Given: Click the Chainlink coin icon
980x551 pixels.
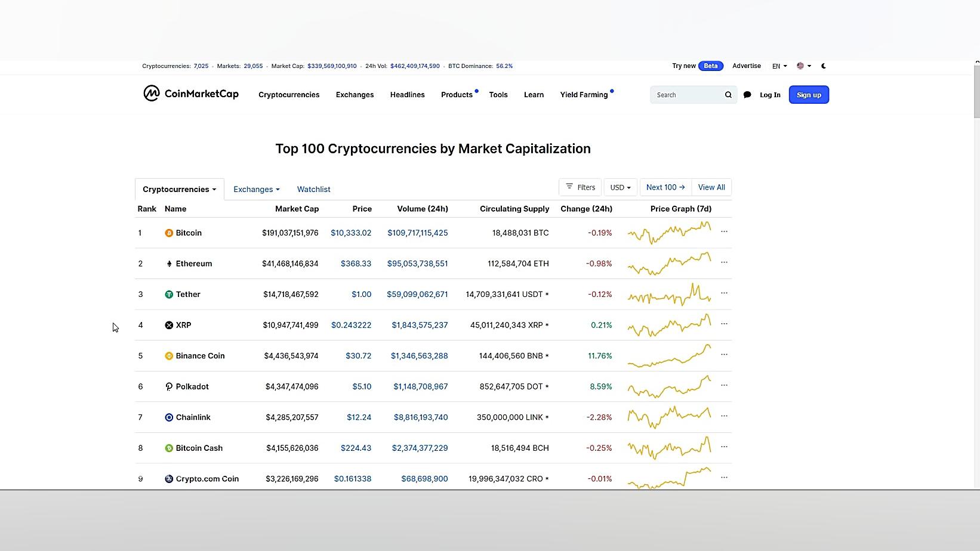Looking at the screenshot, I should pyautogui.click(x=169, y=417).
